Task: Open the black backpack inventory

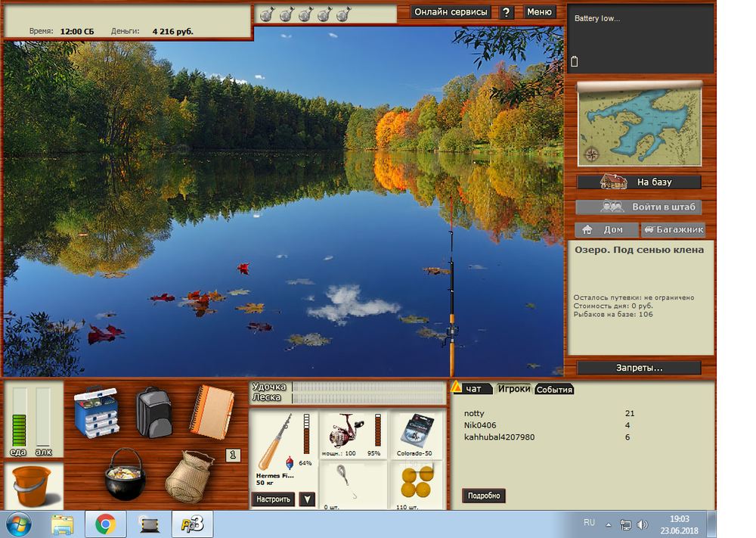Action: pyautogui.click(x=154, y=412)
